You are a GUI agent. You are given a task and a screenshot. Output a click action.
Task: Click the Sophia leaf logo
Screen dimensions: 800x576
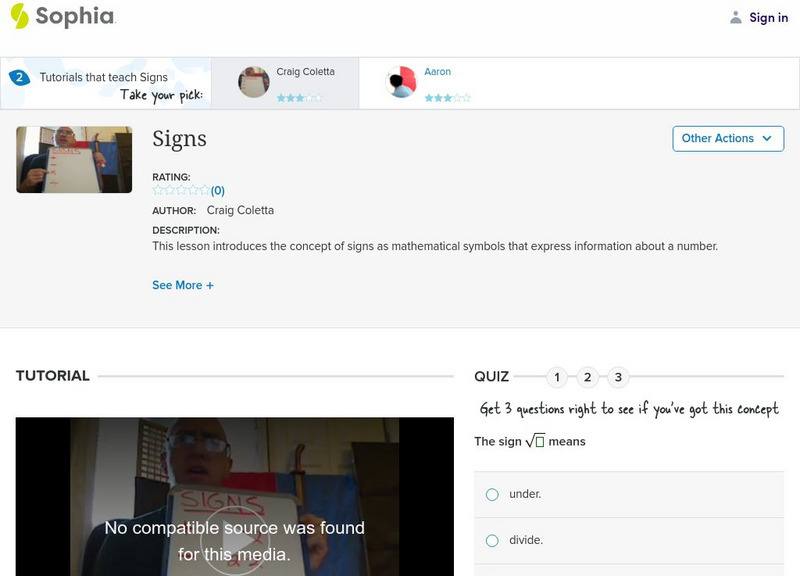(18, 17)
